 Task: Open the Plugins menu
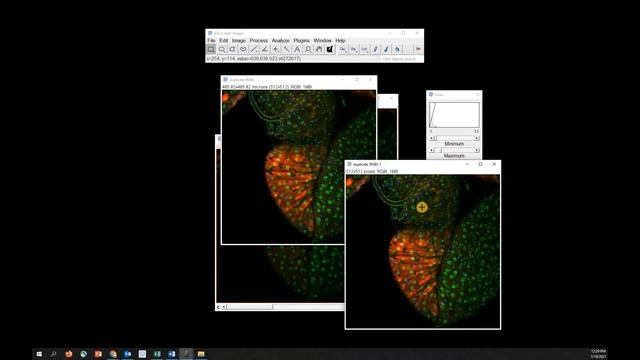click(301, 40)
